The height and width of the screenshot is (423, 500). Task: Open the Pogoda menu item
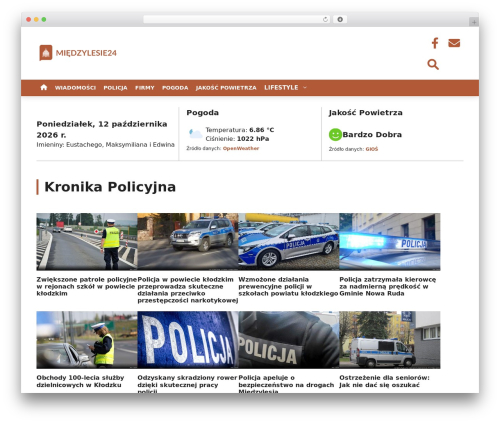[x=175, y=88]
